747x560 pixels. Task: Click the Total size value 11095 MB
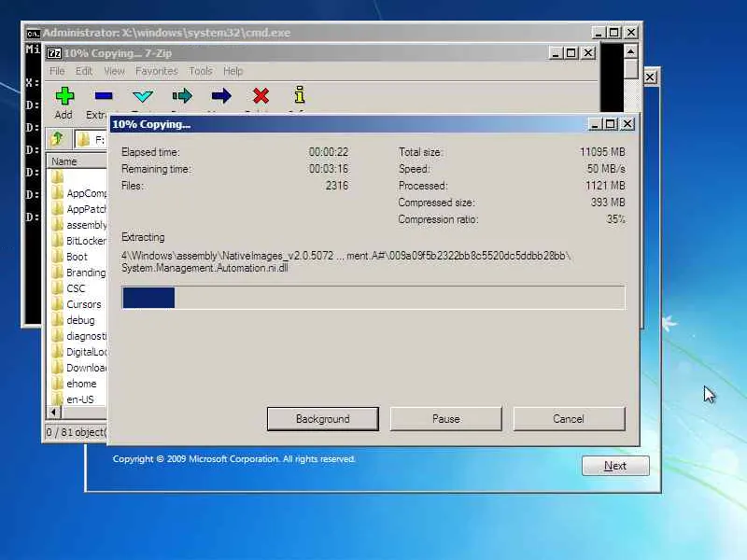602,152
